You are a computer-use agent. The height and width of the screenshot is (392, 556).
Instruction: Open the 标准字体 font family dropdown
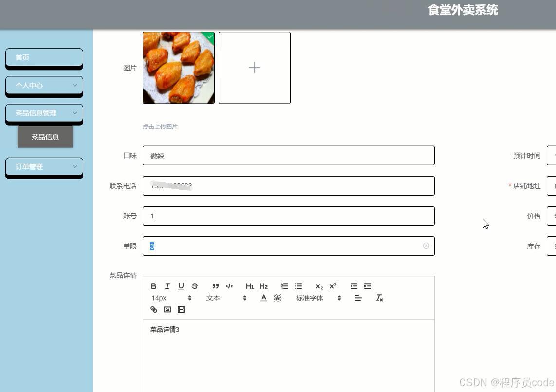pos(318,298)
